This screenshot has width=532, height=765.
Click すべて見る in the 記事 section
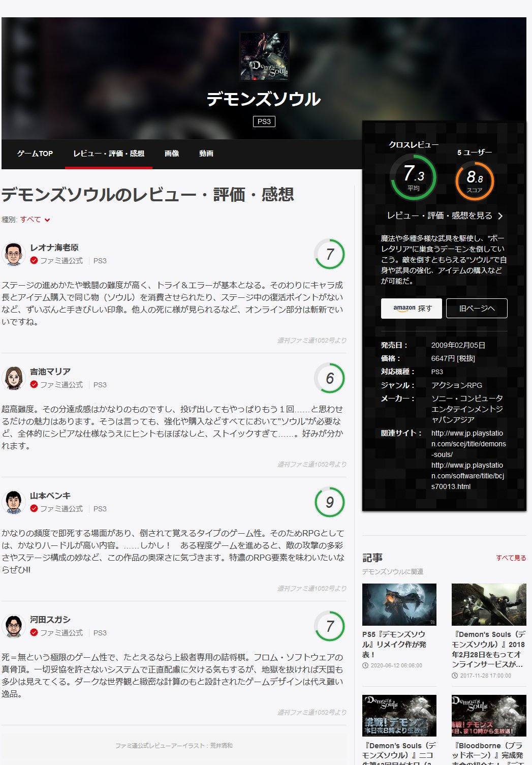pos(511,558)
